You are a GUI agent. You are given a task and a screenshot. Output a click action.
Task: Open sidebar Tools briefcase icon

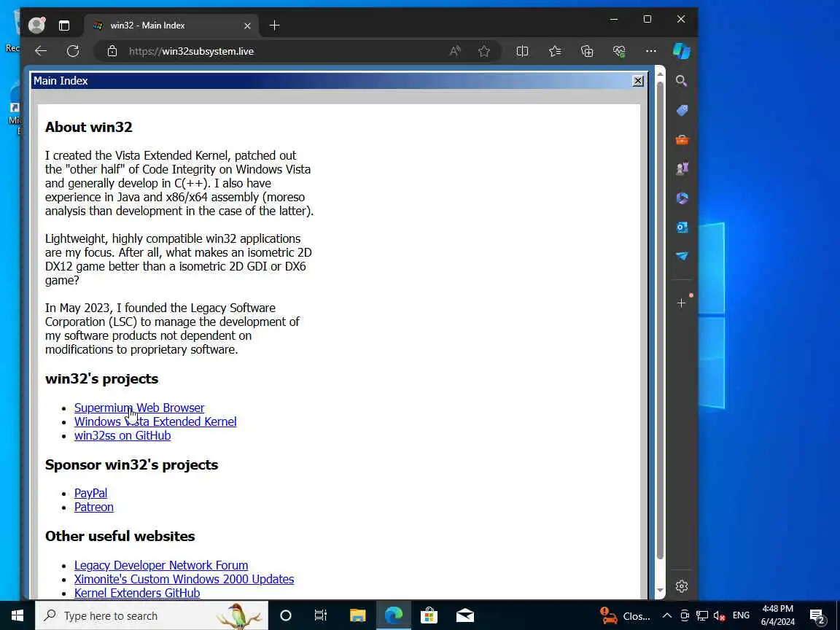coord(682,140)
